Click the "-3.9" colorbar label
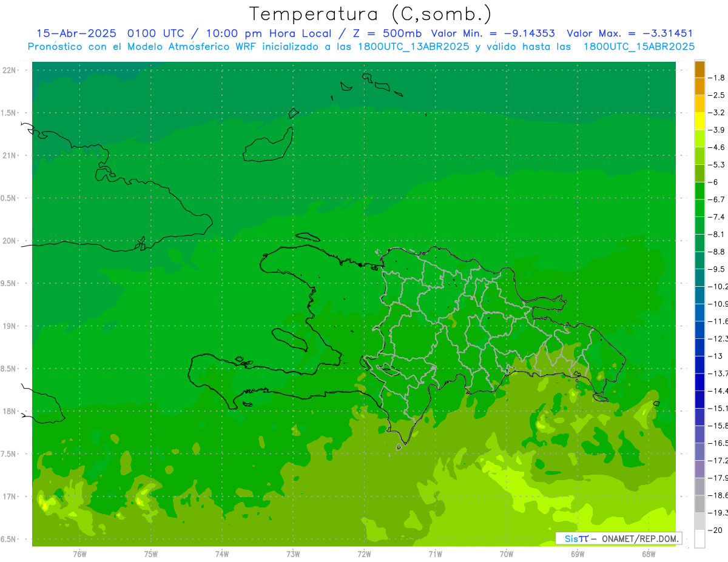Image resolution: width=728 pixels, height=562 pixels. tap(716, 130)
